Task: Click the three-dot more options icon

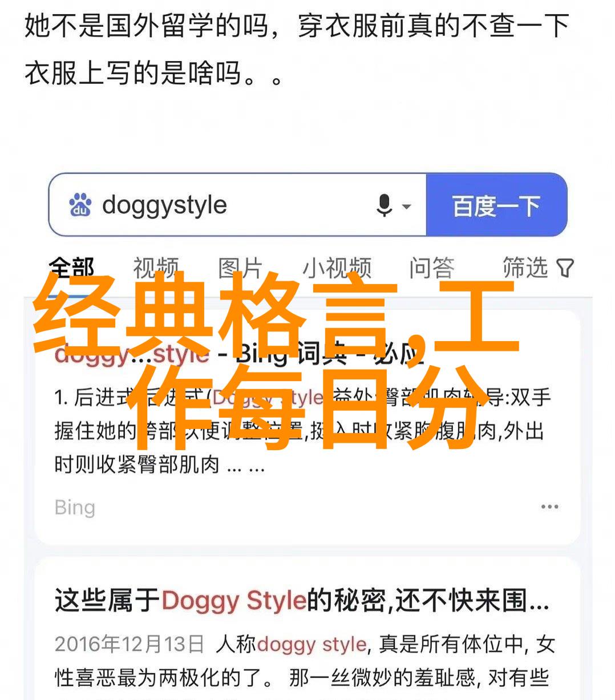Action: [x=549, y=507]
